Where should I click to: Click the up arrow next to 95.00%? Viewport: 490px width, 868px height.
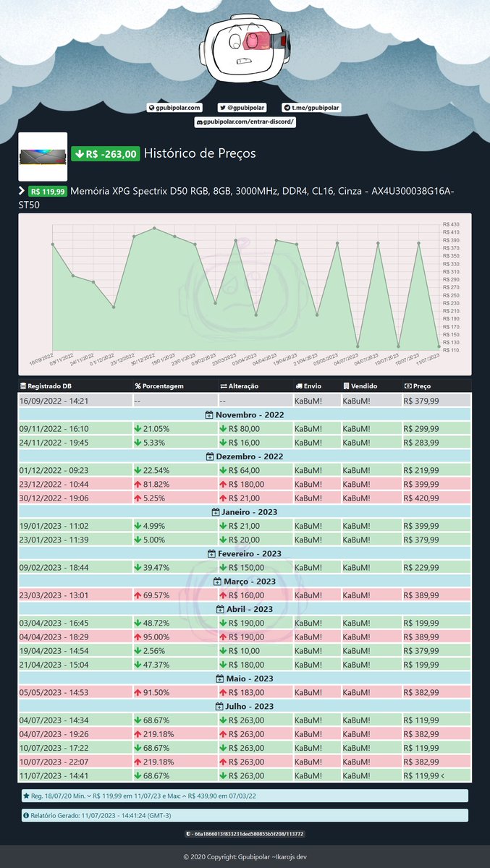click(138, 637)
